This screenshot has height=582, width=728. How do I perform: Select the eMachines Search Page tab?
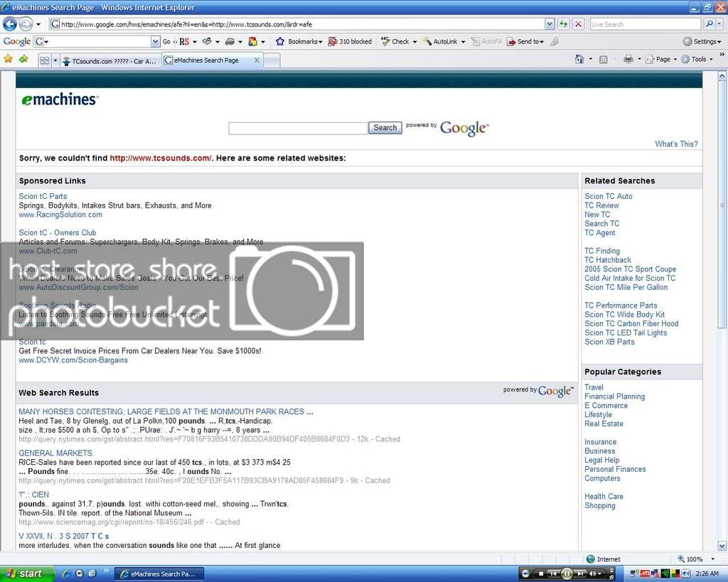pos(206,60)
